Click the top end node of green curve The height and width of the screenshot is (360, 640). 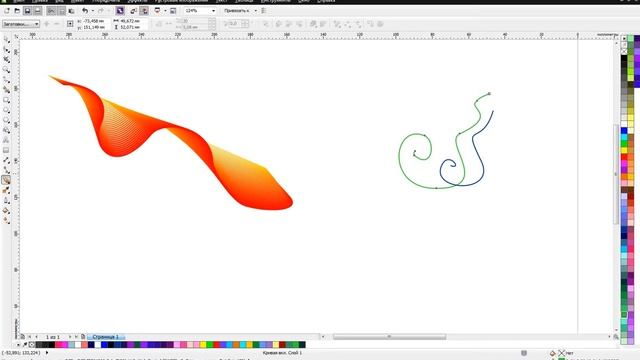(489, 93)
